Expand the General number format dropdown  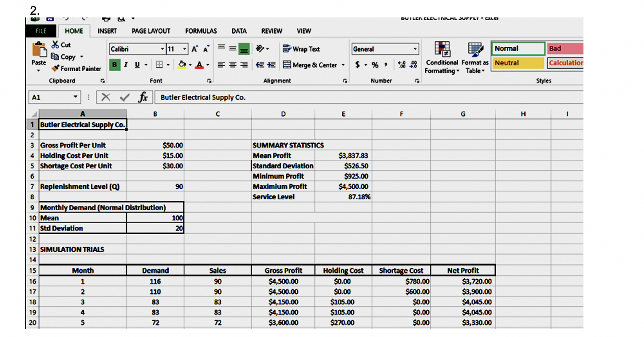(x=415, y=49)
